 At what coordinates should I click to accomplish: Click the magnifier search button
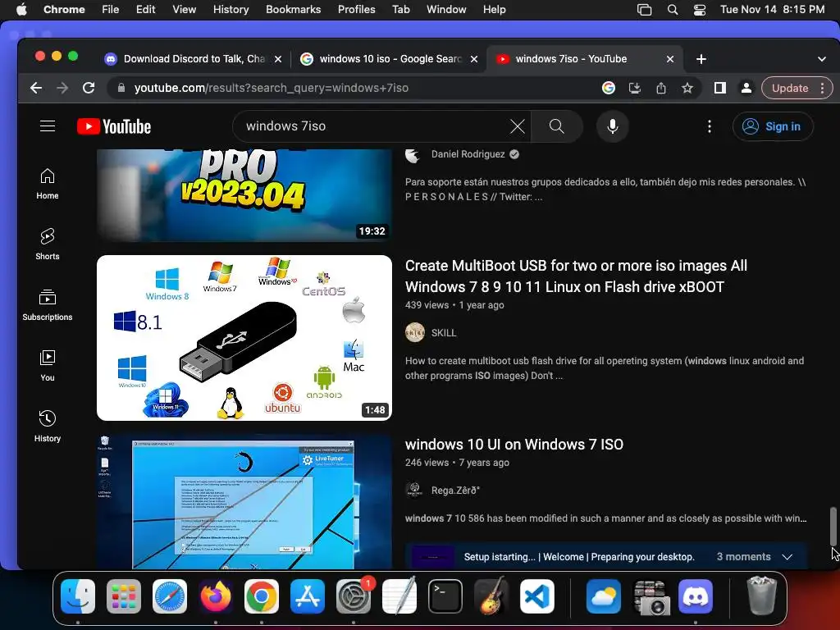click(x=557, y=126)
